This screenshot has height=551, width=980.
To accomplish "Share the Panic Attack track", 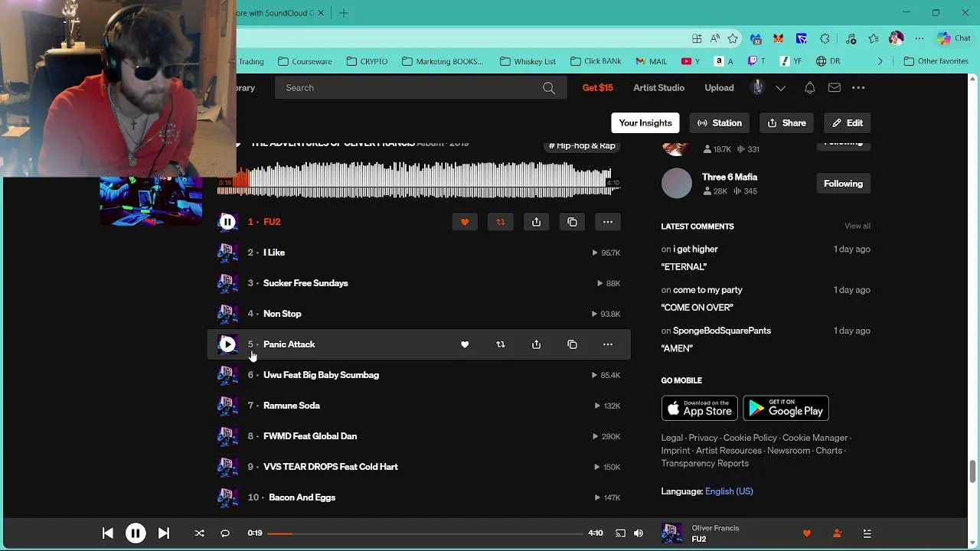I will (x=536, y=344).
